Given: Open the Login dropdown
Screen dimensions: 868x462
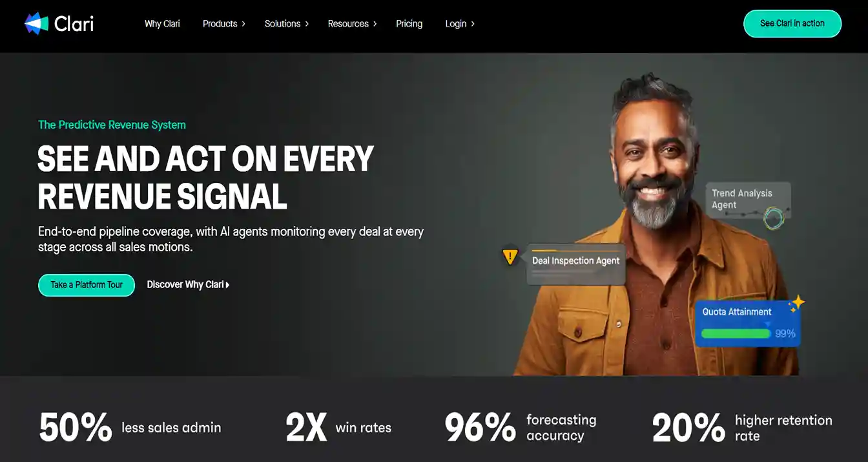Looking at the screenshot, I should (460, 24).
